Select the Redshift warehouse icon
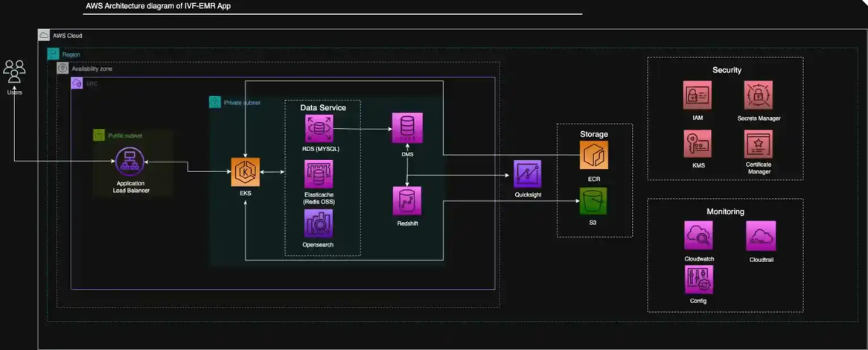Screen dimensions: 868x350 coord(407,200)
